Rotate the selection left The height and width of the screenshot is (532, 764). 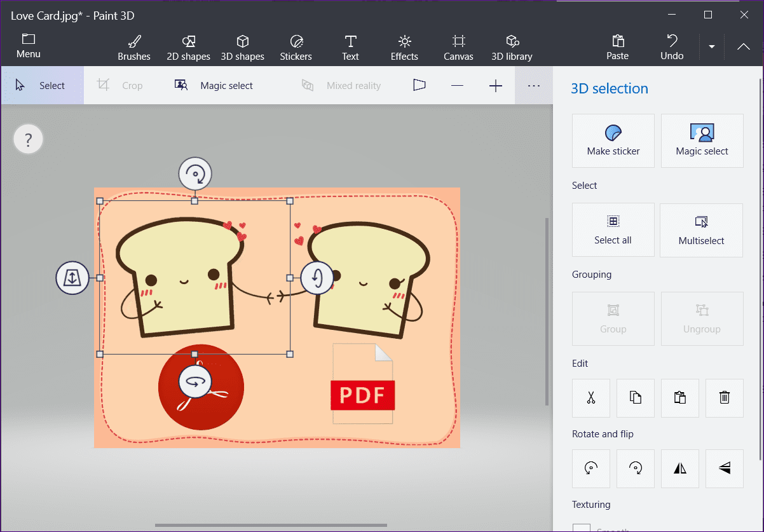pyautogui.click(x=591, y=468)
